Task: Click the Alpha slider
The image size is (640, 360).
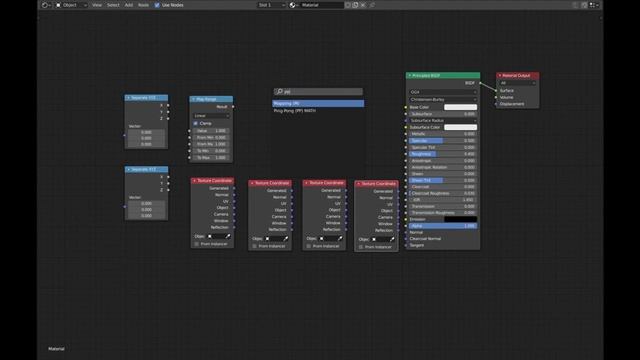Action: 443,226
